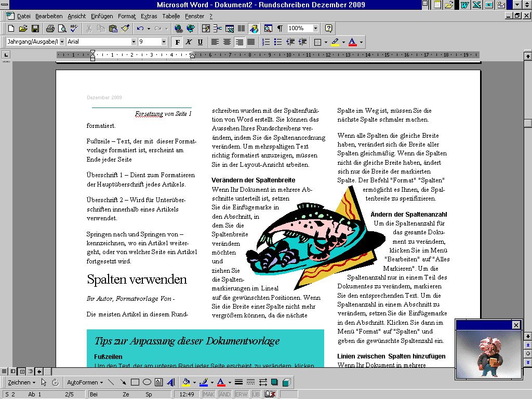Show or hide paragraph marks (¶)
This screenshot has width=532, height=399.
click(x=280, y=28)
